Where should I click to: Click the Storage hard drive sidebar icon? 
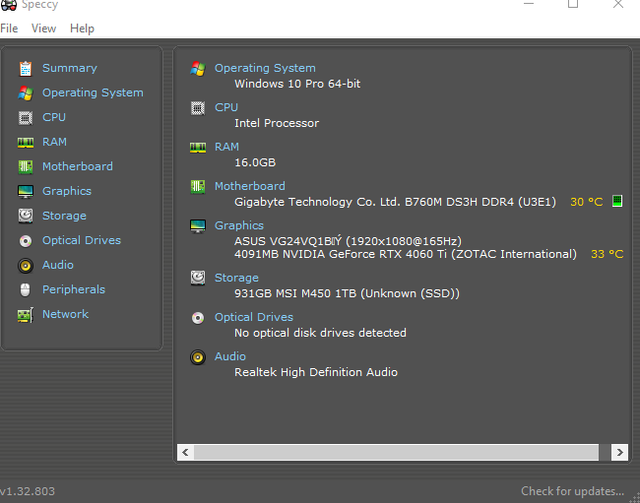click(x=25, y=216)
